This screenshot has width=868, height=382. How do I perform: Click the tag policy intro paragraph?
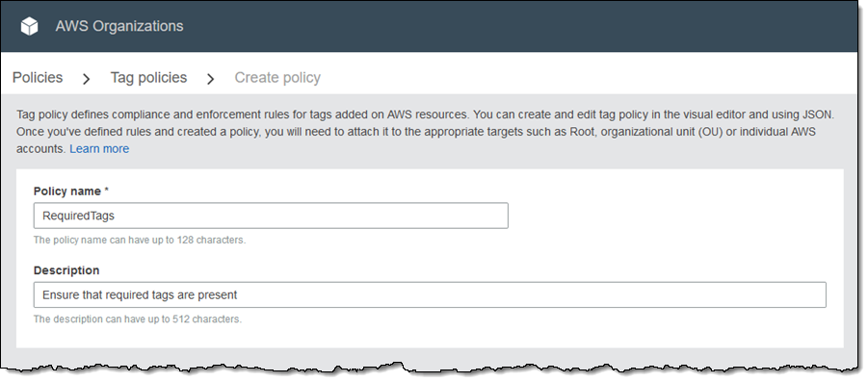(x=425, y=132)
